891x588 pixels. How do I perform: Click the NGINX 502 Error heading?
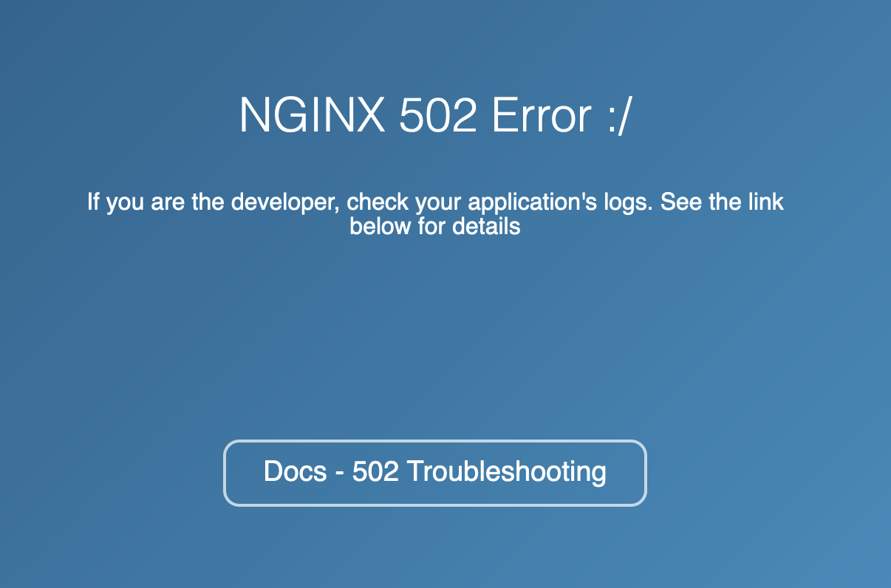click(436, 116)
